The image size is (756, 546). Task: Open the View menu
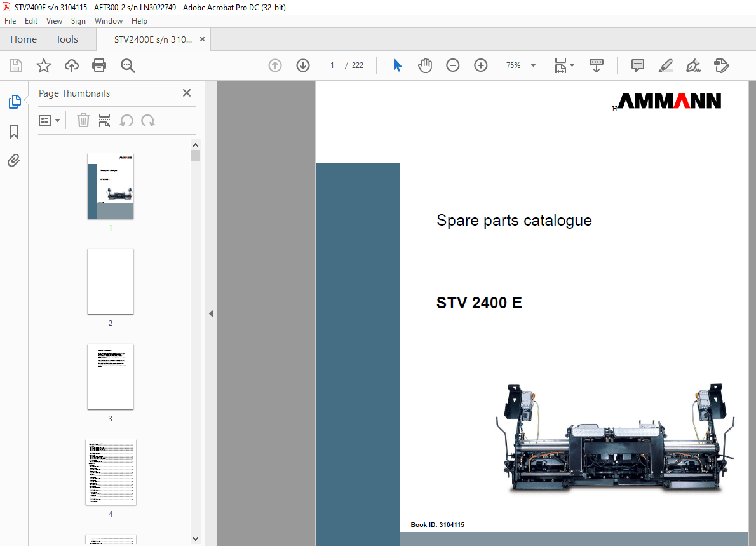tap(54, 20)
